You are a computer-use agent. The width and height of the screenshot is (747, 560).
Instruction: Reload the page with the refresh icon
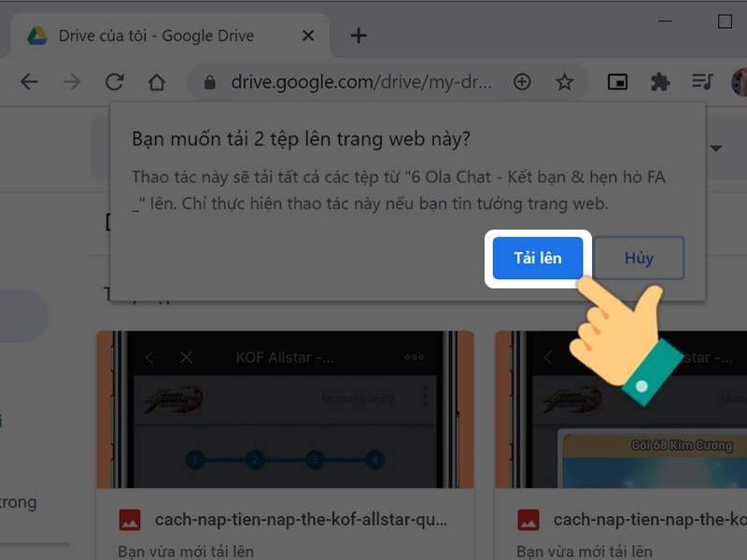click(x=114, y=82)
